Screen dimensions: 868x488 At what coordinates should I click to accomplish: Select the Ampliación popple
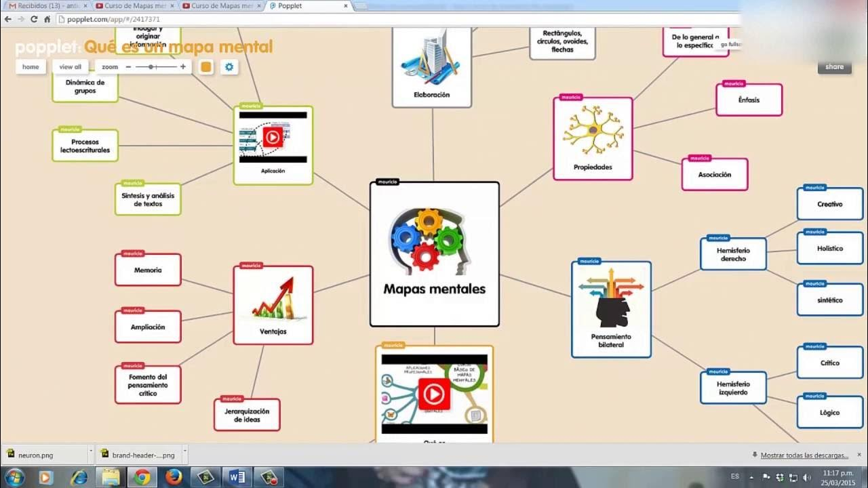148,327
